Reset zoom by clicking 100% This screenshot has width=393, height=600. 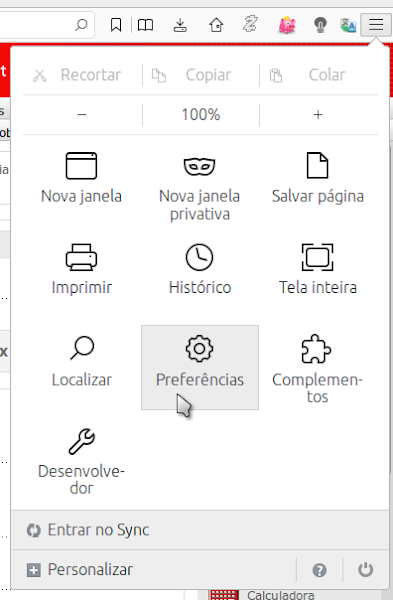click(x=201, y=114)
